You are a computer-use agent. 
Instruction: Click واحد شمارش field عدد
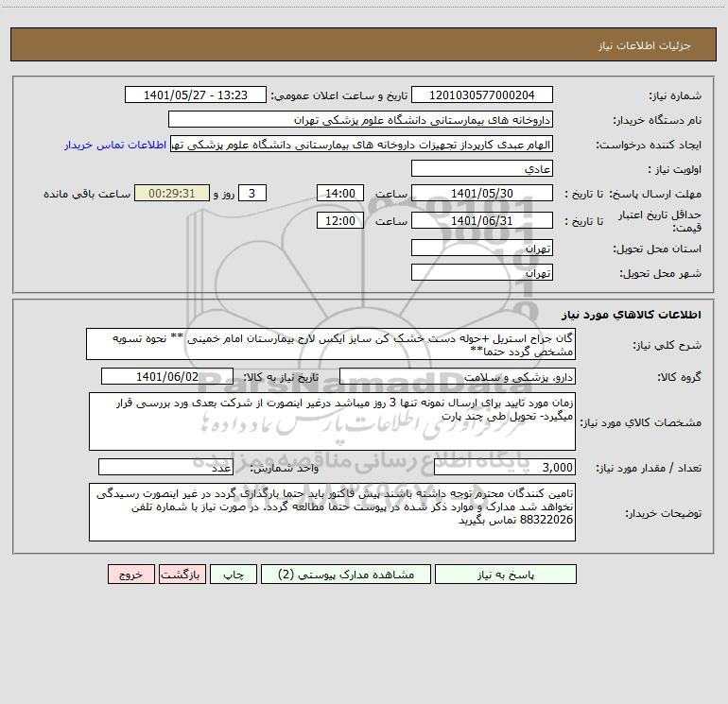165,468
